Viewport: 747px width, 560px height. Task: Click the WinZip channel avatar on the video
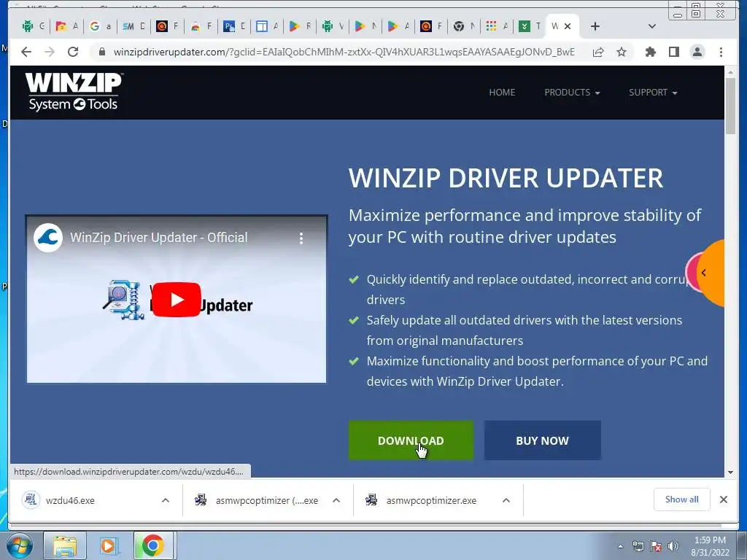[48, 237]
